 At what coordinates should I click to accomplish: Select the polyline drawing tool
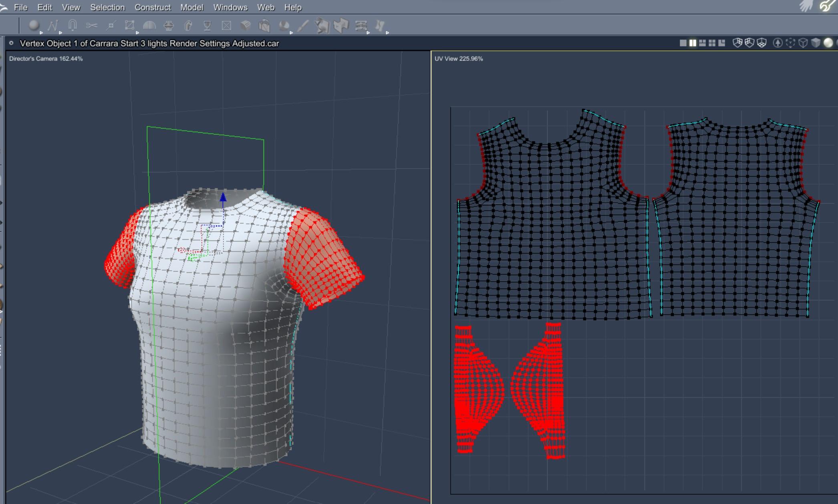(53, 25)
